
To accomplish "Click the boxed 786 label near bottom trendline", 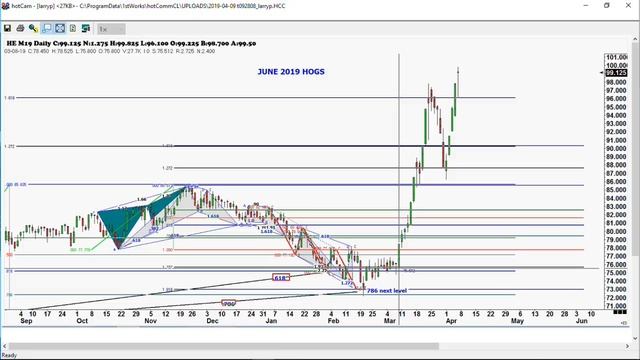I will (x=229, y=304).
